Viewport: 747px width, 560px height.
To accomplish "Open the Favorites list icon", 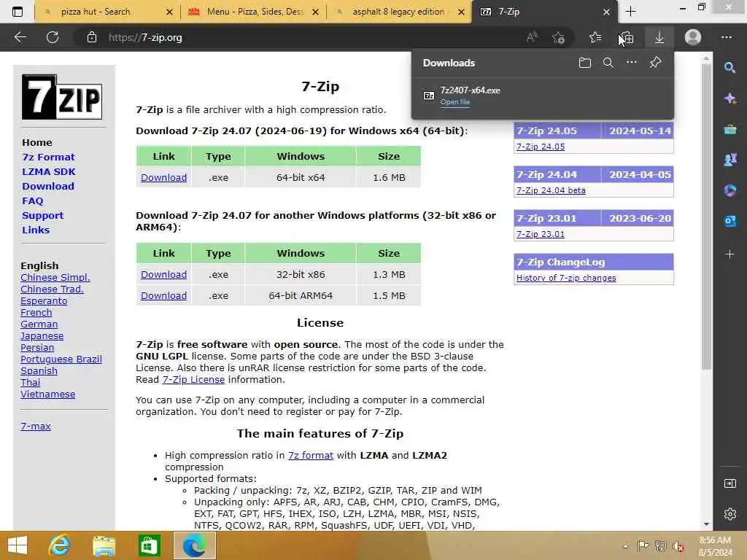I will [x=595, y=37].
